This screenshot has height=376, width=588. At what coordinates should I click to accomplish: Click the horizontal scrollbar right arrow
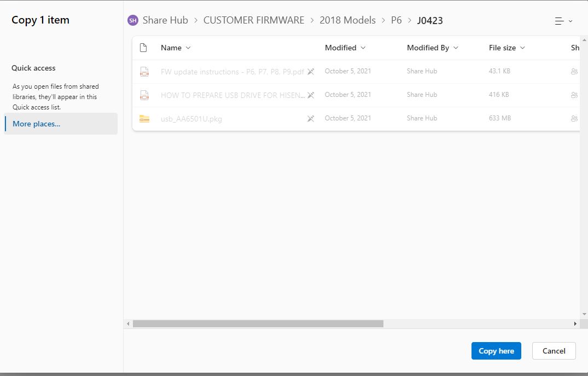[575, 324]
